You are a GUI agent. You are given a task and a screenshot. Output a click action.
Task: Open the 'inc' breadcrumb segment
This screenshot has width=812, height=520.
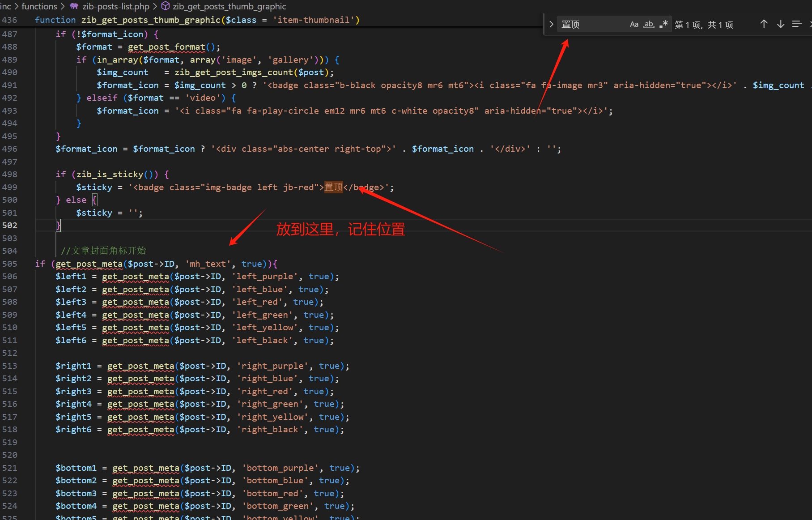pos(5,6)
